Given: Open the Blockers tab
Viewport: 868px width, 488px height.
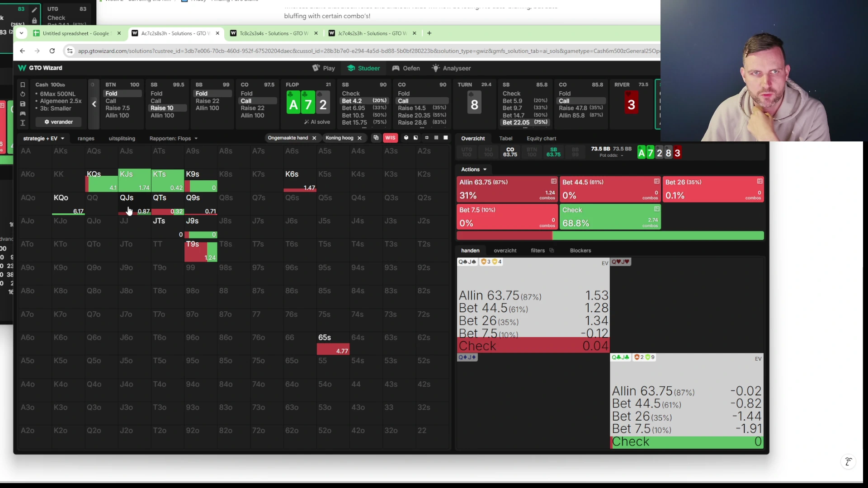Looking at the screenshot, I should (x=580, y=251).
